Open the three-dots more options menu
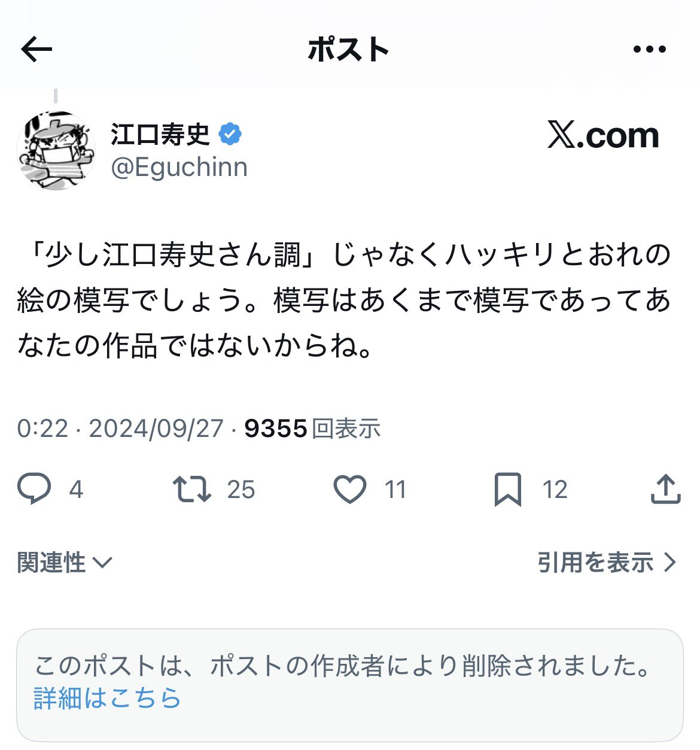Viewport: 700px width, 750px height. [650, 50]
